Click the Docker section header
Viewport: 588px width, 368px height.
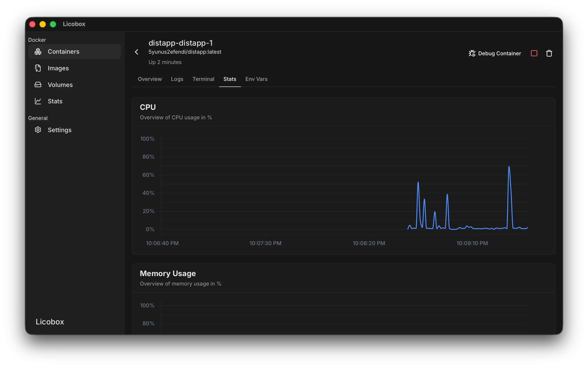coord(37,40)
